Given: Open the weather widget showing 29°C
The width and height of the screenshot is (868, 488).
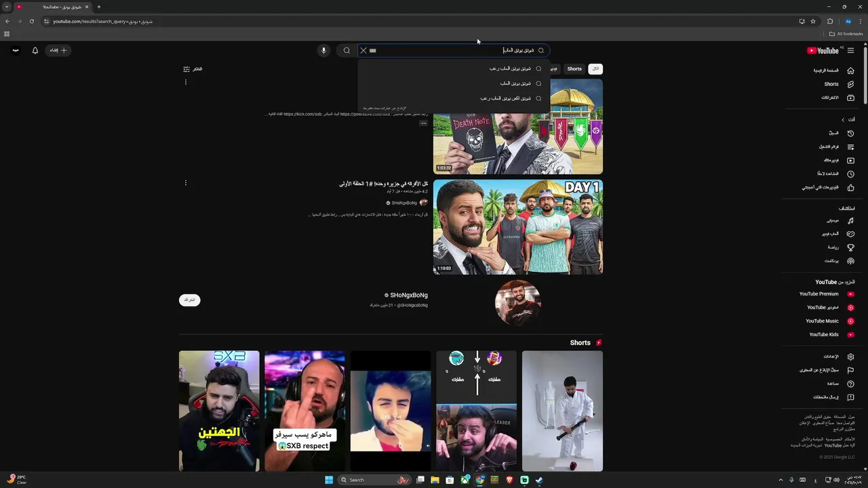Looking at the screenshot, I should (16, 479).
